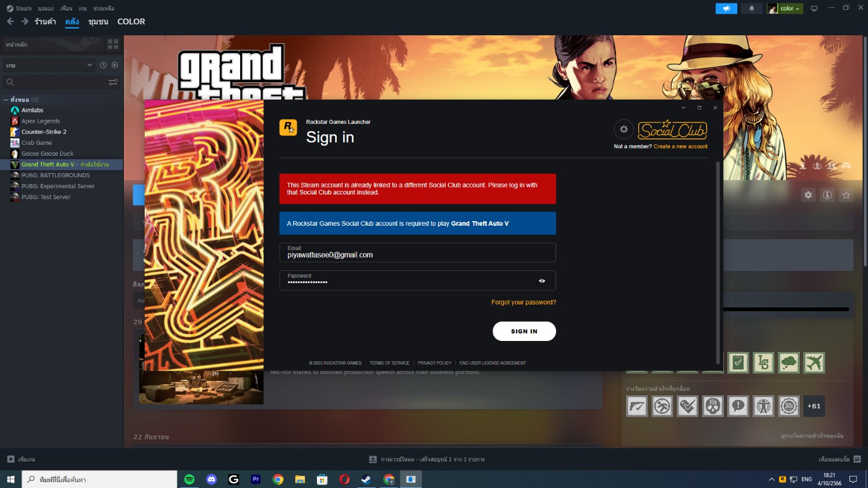This screenshot has width=868, height=488.
Task: Go back in Steam navigation
Action: click(10, 21)
